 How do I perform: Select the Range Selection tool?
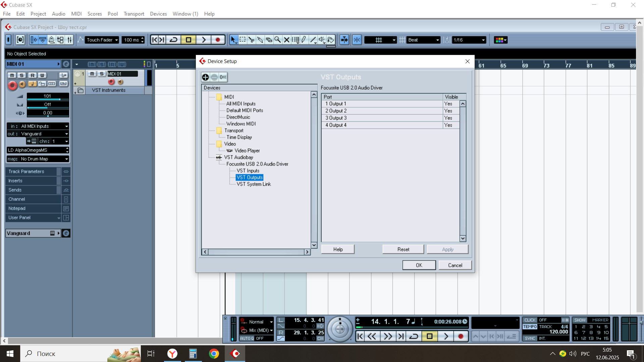pyautogui.click(x=243, y=40)
